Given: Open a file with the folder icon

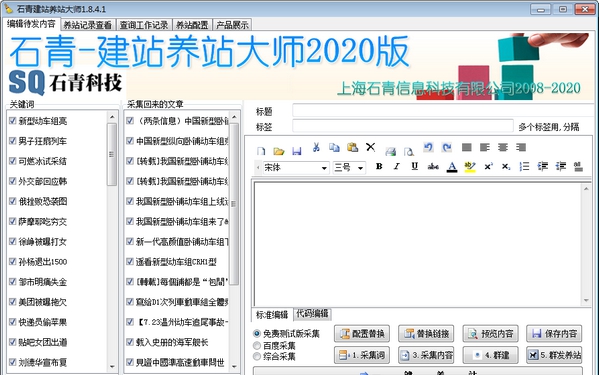Looking at the screenshot, I should [x=279, y=151].
